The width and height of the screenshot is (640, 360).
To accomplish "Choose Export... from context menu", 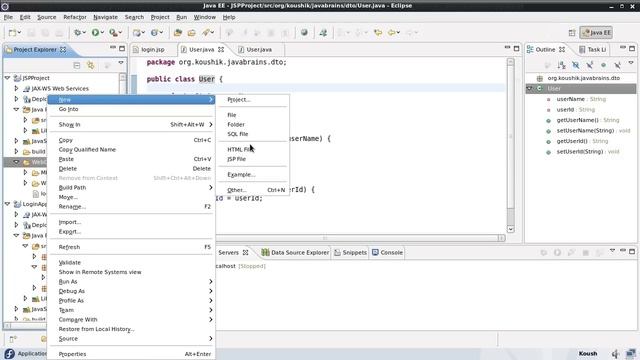I will [131, 231].
